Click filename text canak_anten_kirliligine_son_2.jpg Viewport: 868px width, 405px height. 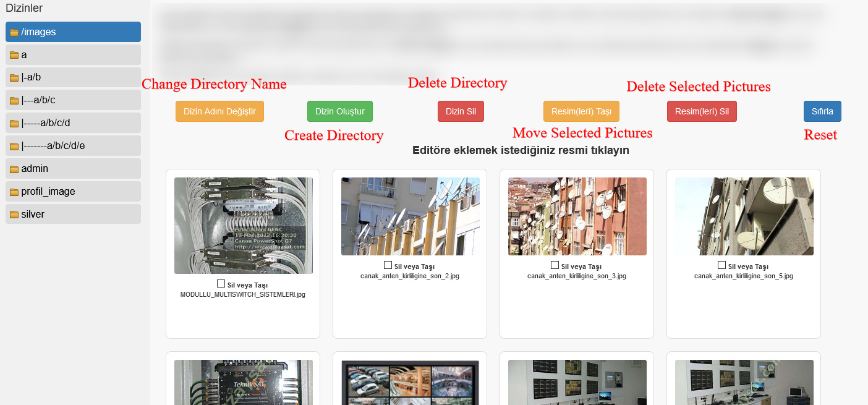tap(410, 276)
